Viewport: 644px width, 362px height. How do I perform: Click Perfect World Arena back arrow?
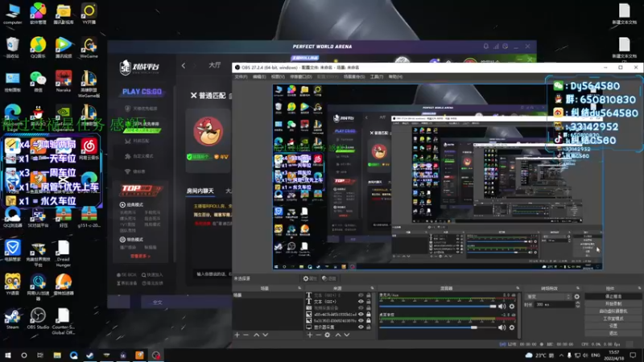click(x=184, y=65)
